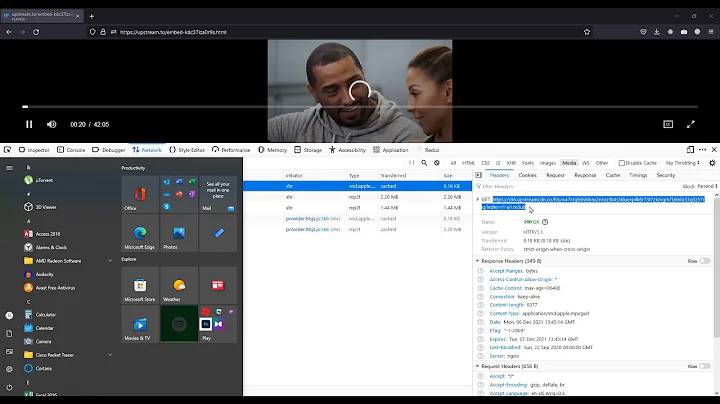Select the 1.44 MB mp2t request row

tap(357, 208)
